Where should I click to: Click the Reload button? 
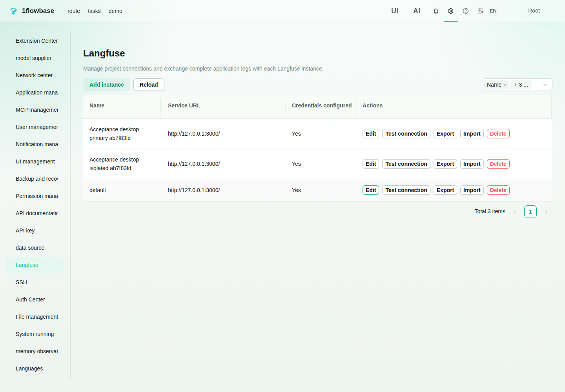[x=149, y=85]
